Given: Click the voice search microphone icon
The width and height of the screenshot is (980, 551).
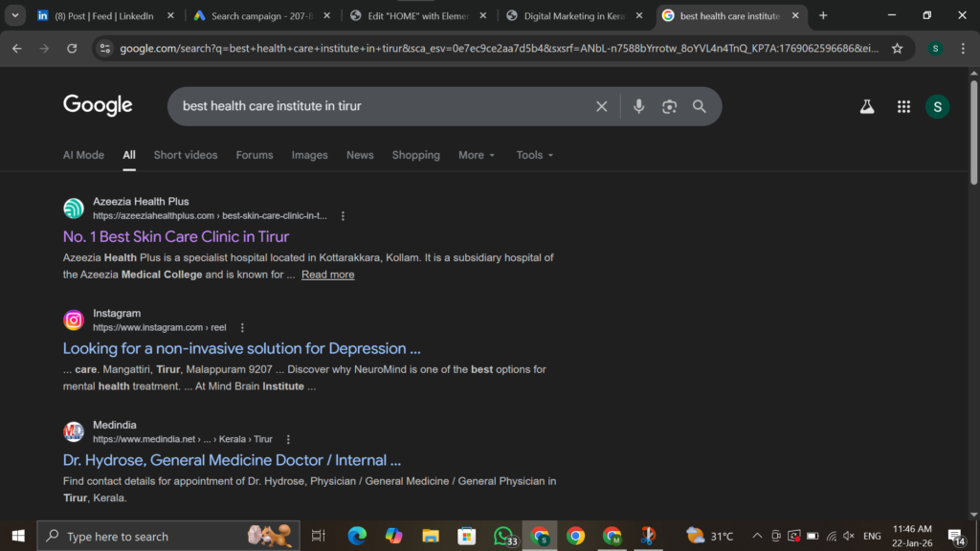Looking at the screenshot, I should pos(638,106).
